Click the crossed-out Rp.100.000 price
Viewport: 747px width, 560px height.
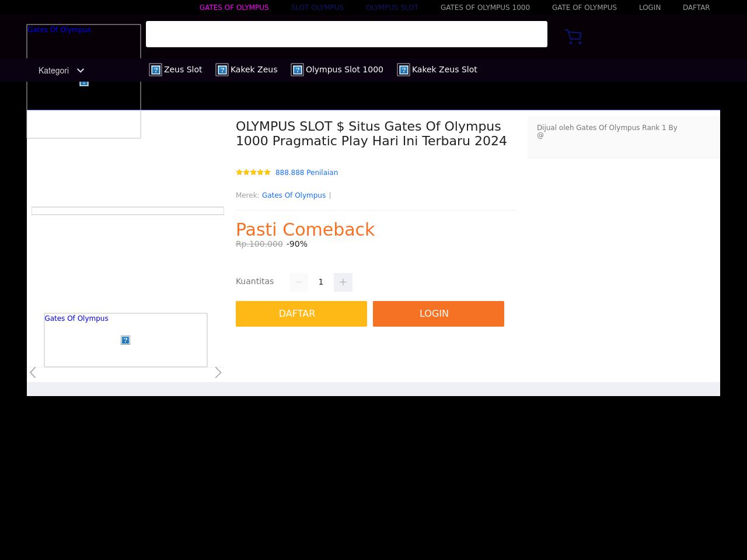click(x=259, y=244)
